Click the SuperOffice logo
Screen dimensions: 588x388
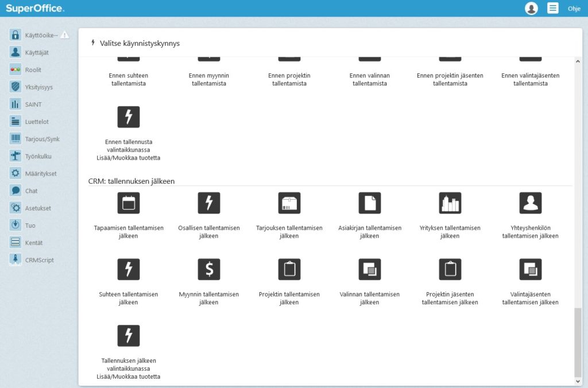35,9
